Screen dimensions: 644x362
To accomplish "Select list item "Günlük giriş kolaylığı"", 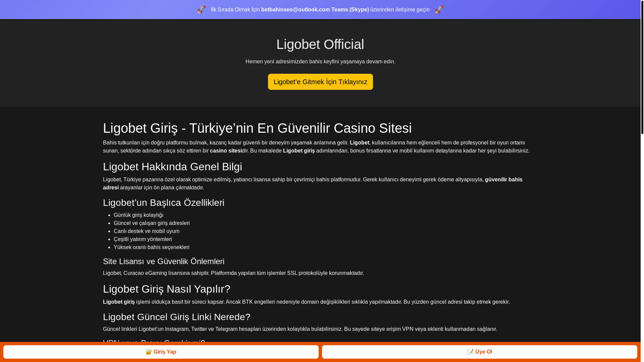I will click(139, 215).
